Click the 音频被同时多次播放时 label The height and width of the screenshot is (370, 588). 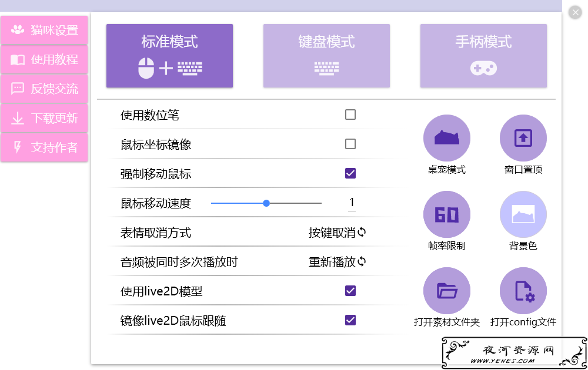click(x=179, y=262)
